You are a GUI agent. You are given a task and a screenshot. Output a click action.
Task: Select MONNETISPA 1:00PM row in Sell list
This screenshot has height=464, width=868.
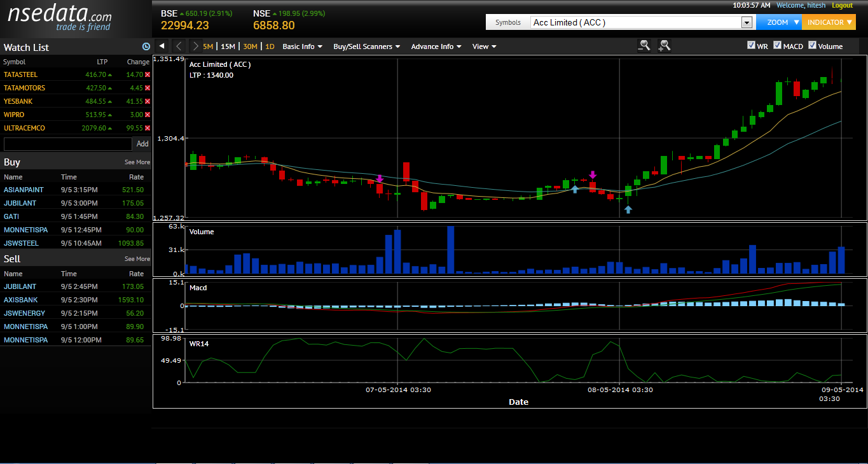pyautogui.click(x=76, y=327)
